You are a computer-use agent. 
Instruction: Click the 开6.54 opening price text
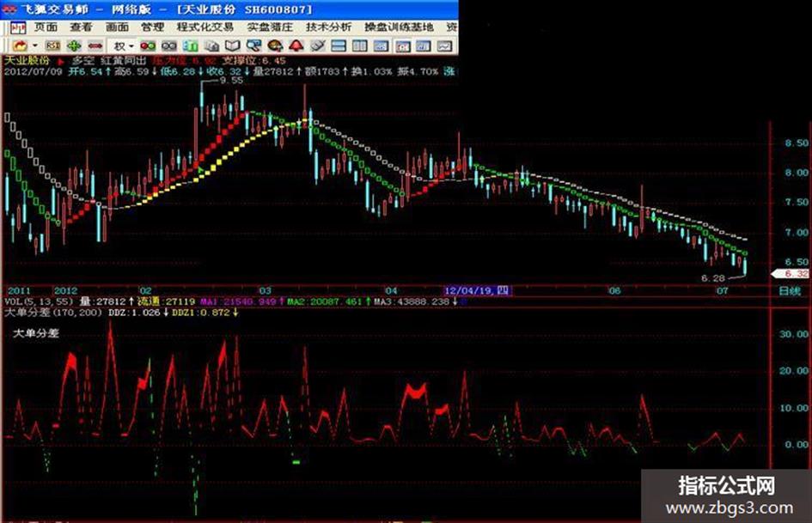(x=85, y=71)
